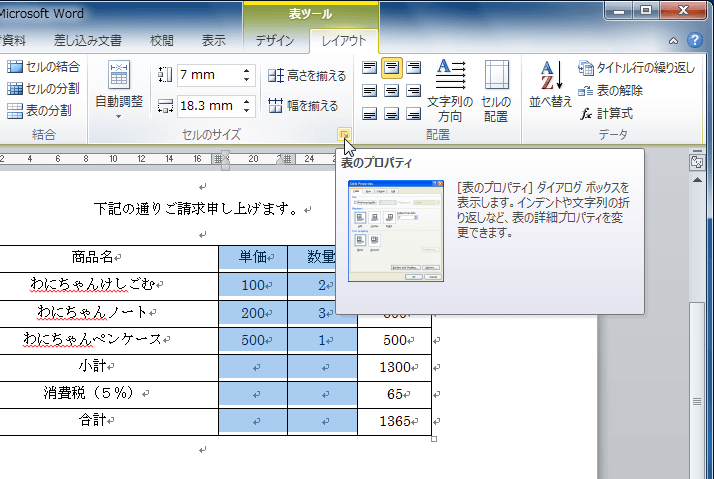Open the デザイン ribbon tab
The height and width of the screenshot is (479, 714).
coord(275,41)
